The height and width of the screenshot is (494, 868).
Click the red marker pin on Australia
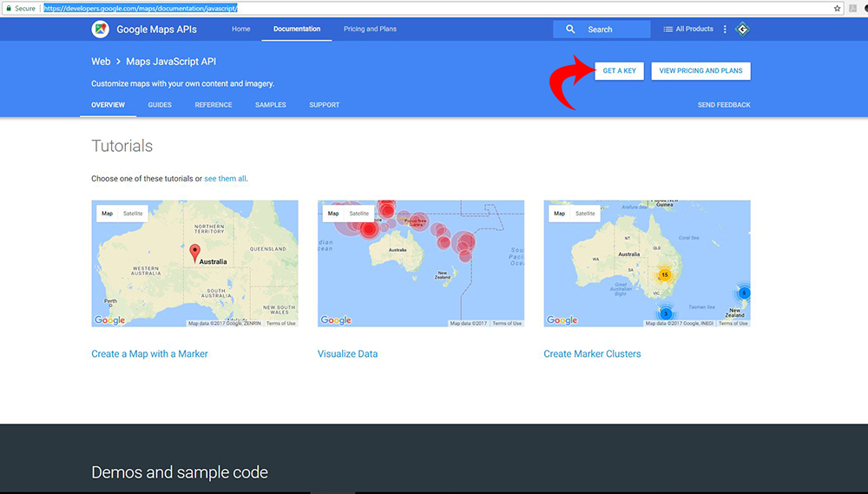194,253
